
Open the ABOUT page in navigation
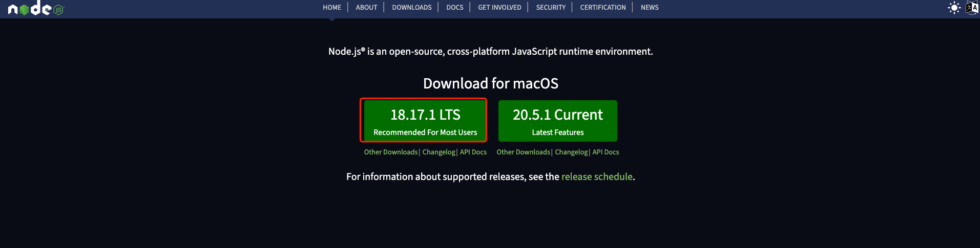click(x=366, y=8)
